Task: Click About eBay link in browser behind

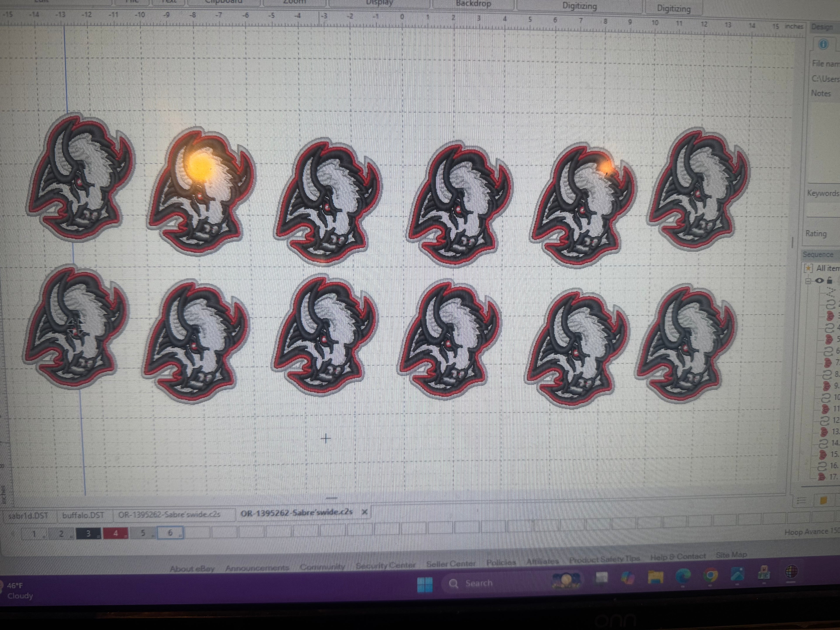Action: 192,569
